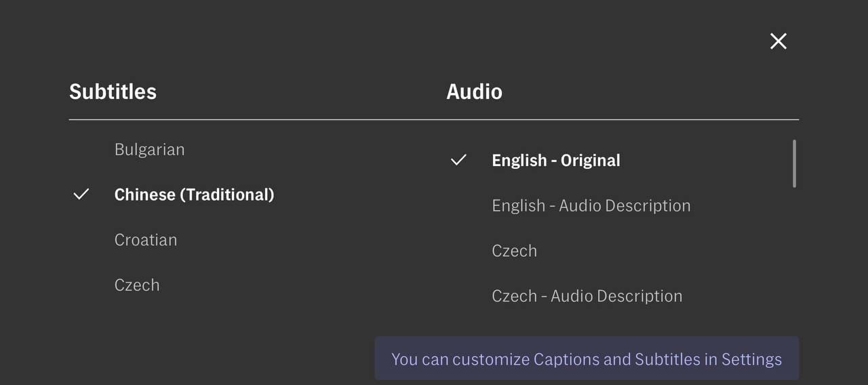Select English - Original audio track
The image size is (868, 385).
556,161
